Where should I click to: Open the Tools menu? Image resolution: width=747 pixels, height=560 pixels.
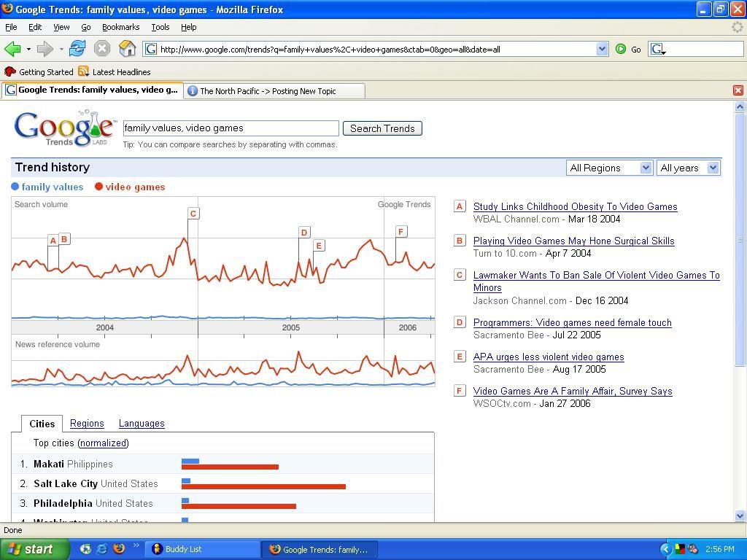tap(160, 27)
